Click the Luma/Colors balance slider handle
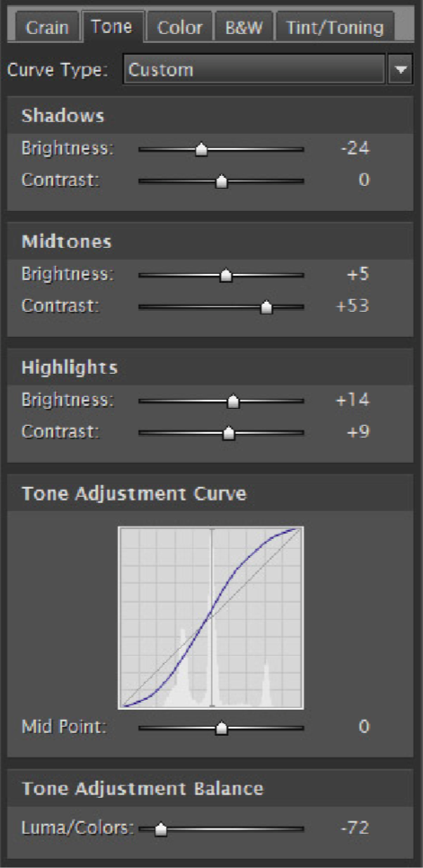 161,829
